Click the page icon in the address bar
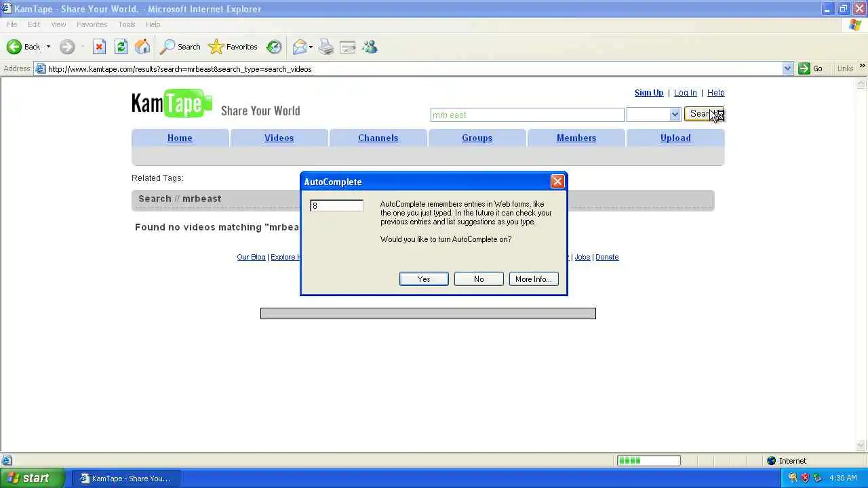Screen dimensions: 868x488 coord(41,68)
